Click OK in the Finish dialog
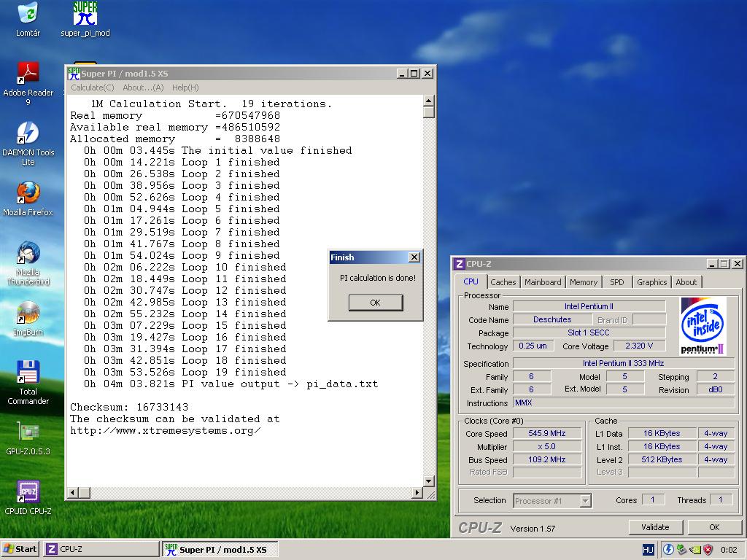Viewport: 747px width, 560px height. (376, 303)
